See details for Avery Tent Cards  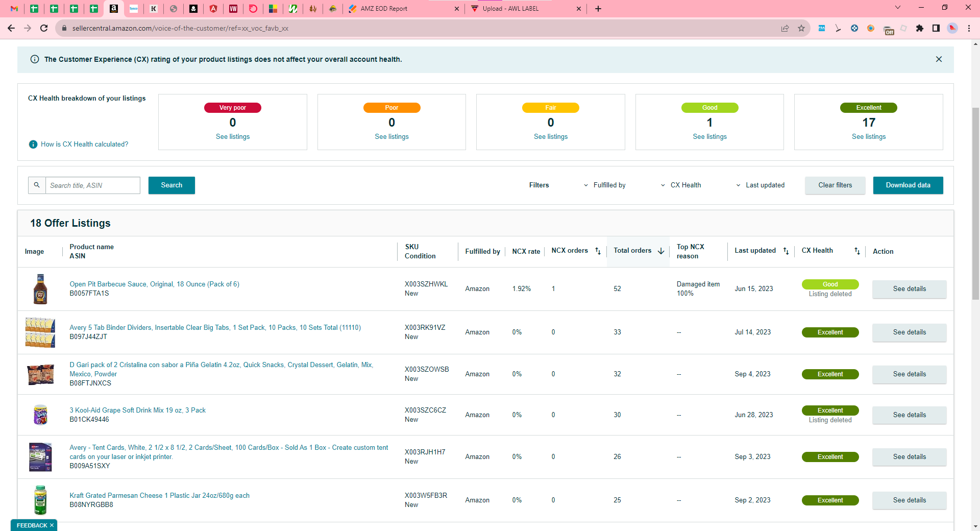909,457
